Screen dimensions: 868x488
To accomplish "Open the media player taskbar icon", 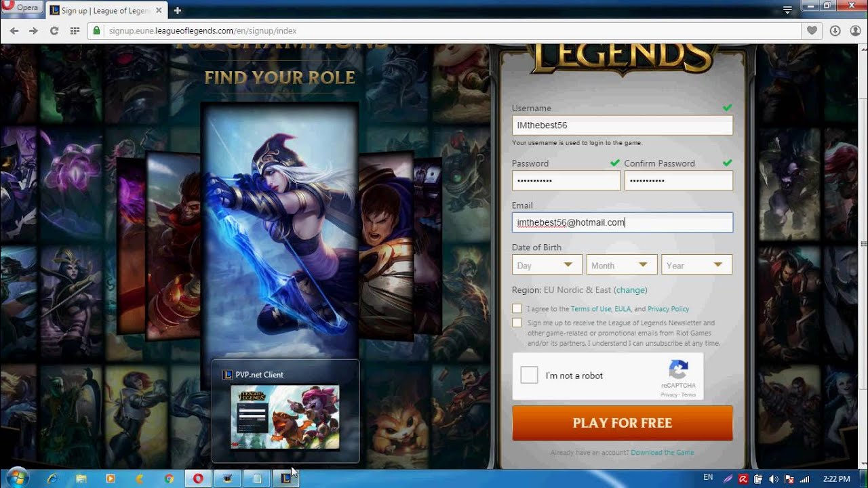I will (111, 479).
